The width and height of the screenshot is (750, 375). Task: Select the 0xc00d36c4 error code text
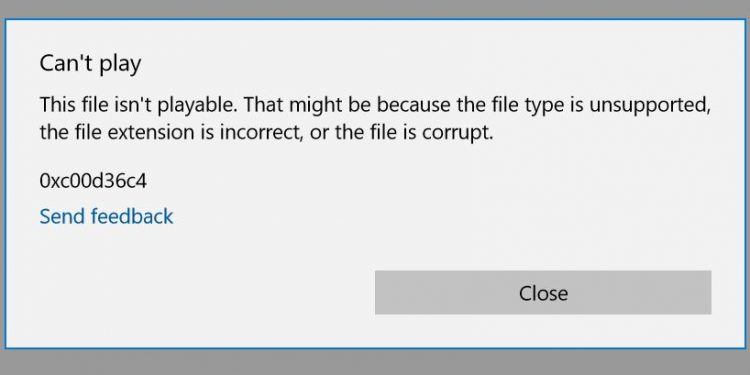click(x=93, y=181)
